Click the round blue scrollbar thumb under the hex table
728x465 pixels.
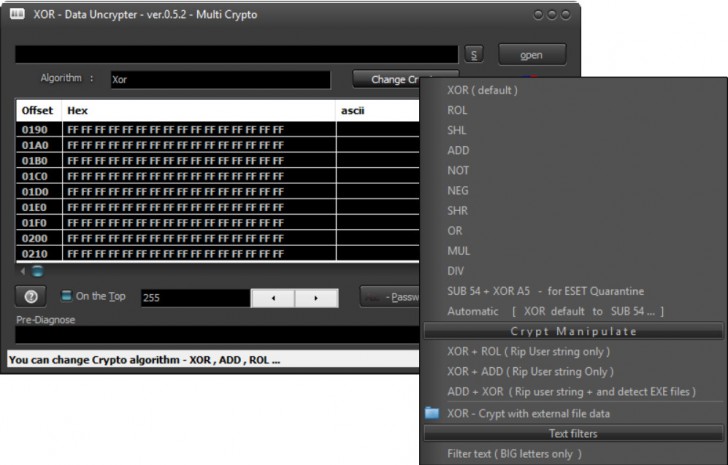pyautogui.click(x=38, y=271)
